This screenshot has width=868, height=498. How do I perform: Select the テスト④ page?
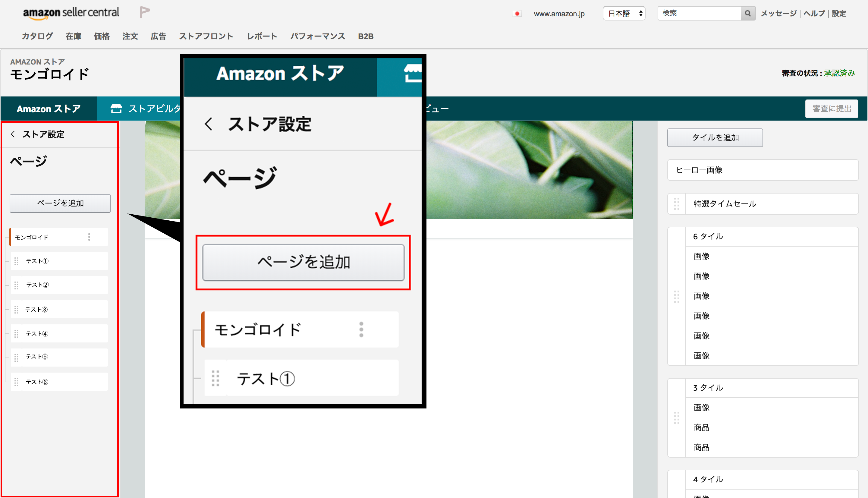coord(59,333)
